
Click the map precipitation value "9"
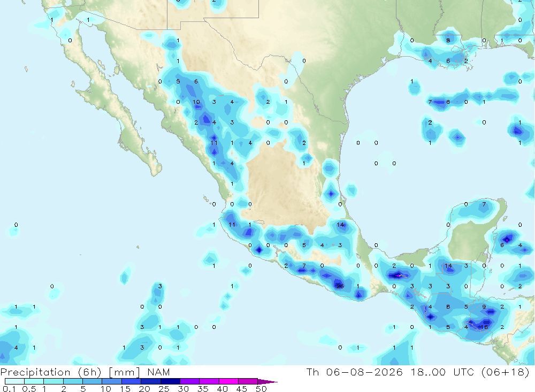(x=484, y=306)
